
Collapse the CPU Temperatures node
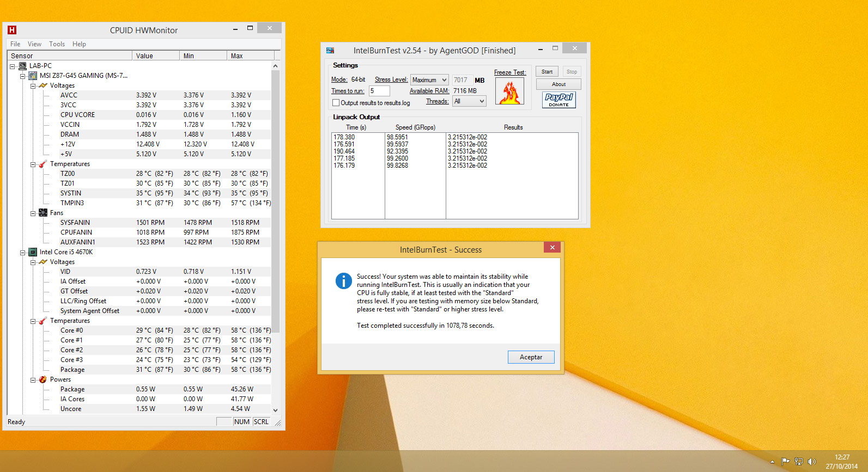33,321
